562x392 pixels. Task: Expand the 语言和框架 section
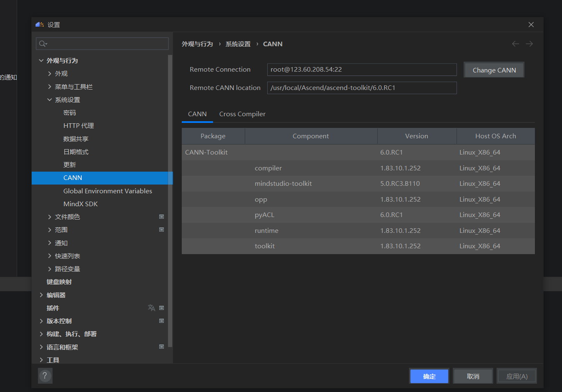tap(41, 347)
